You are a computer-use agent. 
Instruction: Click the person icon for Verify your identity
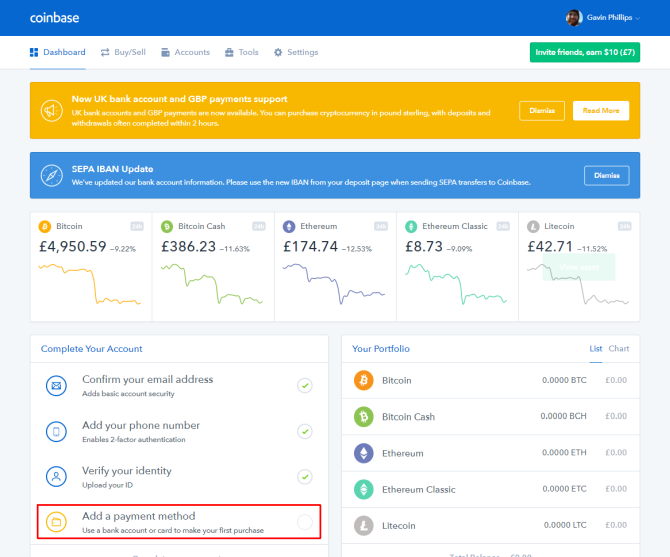tap(56, 477)
